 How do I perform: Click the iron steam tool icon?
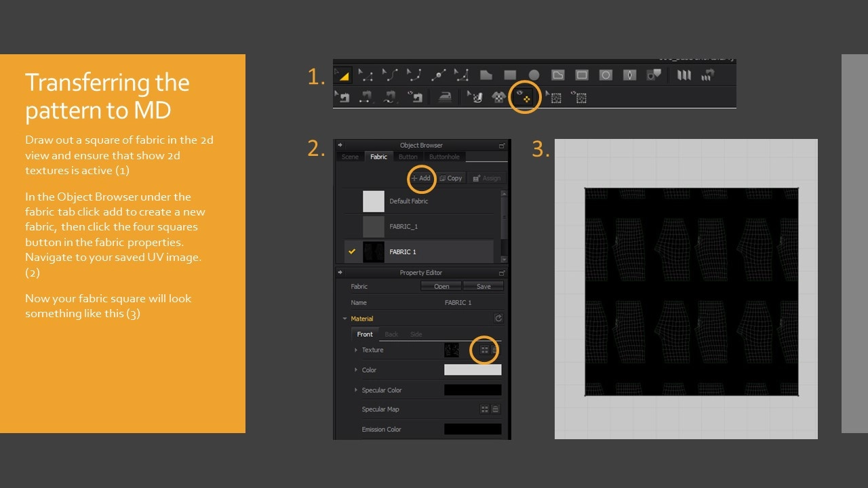(x=444, y=98)
